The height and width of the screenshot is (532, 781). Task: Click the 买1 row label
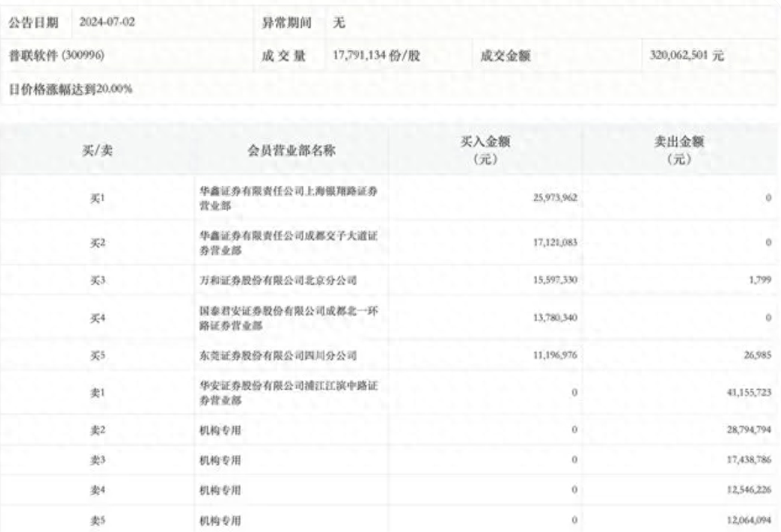97,198
